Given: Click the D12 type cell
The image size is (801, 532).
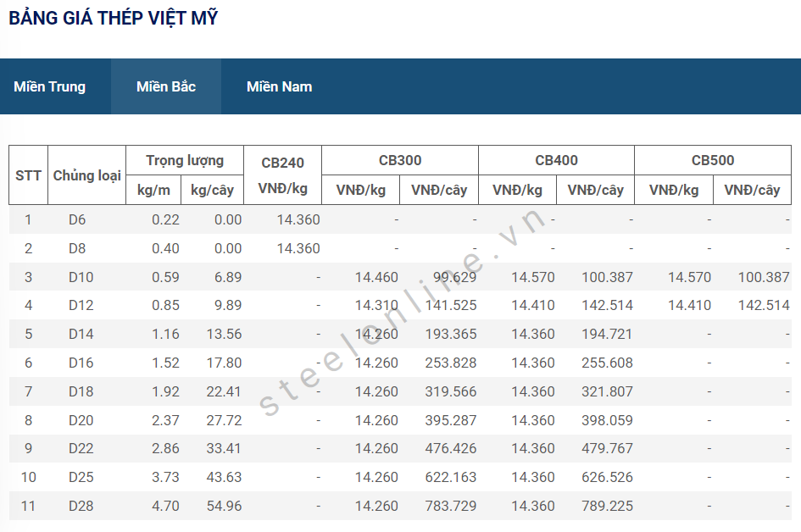Looking at the screenshot, I should tap(81, 305).
